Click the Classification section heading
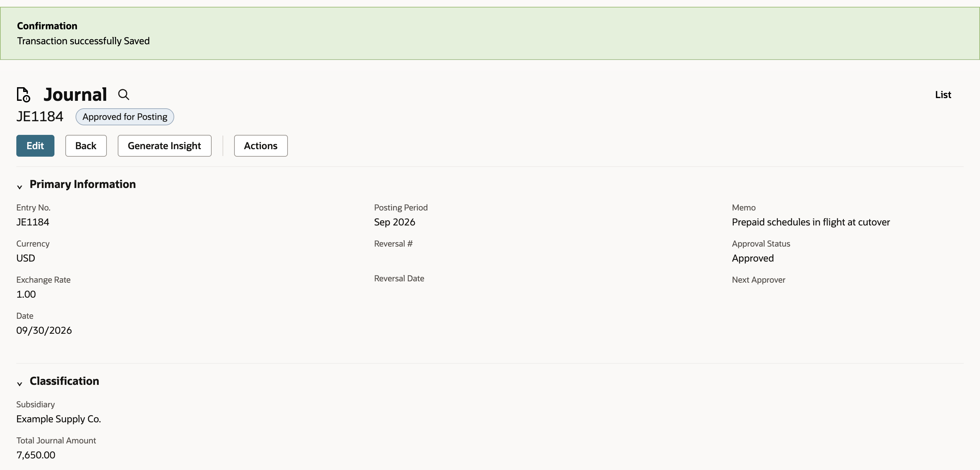The height and width of the screenshot is (470, 980). [x=64, y=381]
